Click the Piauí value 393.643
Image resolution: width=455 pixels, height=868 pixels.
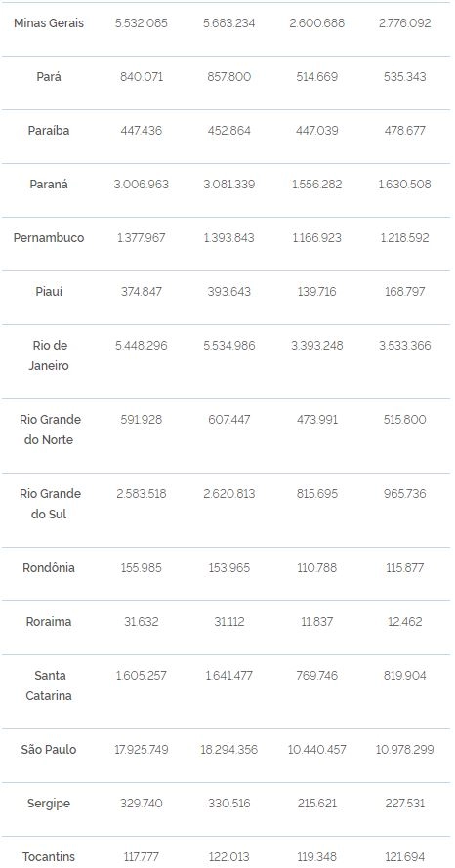pyautogui.click(x=229, y=292)
